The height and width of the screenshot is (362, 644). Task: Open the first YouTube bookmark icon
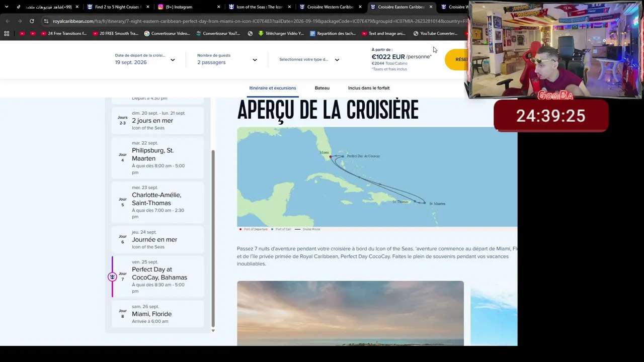[22, 34]
